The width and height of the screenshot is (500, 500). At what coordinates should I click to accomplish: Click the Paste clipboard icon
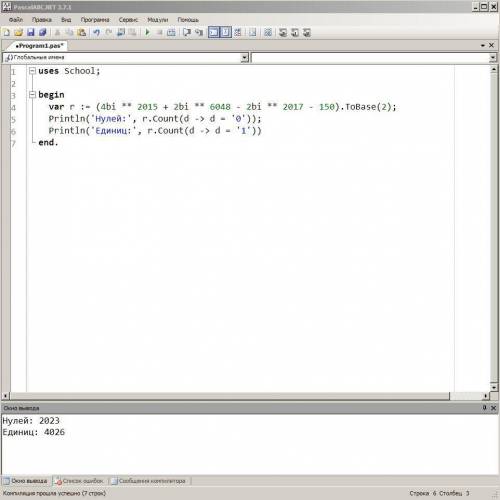pos(82,32)
